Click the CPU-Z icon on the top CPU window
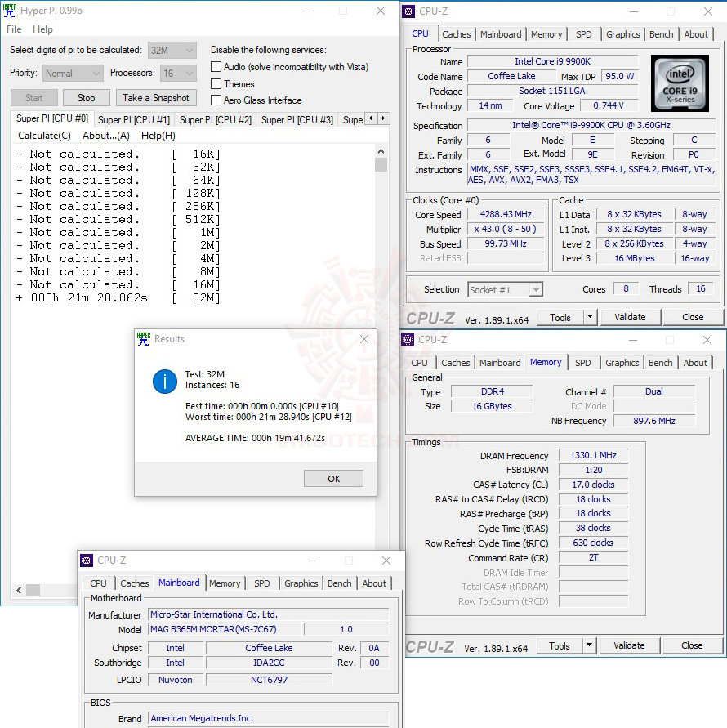 point(408,11)
